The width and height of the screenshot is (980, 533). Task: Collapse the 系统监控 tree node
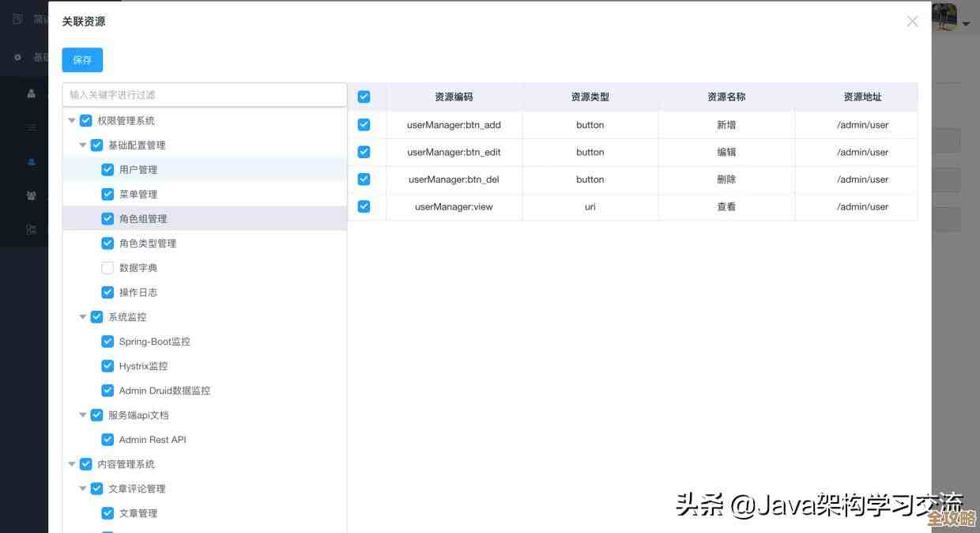pyautogui.click(x=83, y=316)
